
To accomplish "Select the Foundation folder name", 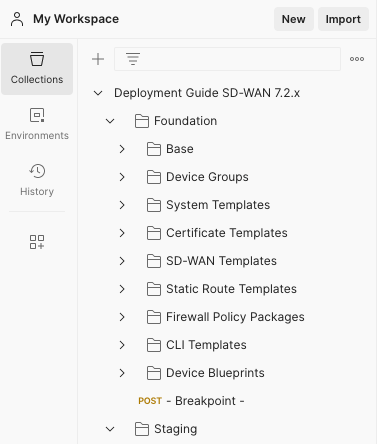I will pyautogui.click(x=185, y=121).
